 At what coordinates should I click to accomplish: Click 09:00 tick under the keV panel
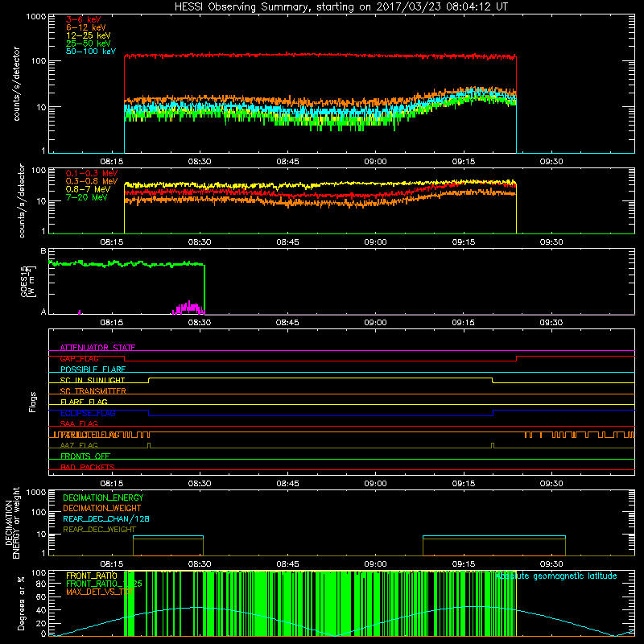click(375, 162)
